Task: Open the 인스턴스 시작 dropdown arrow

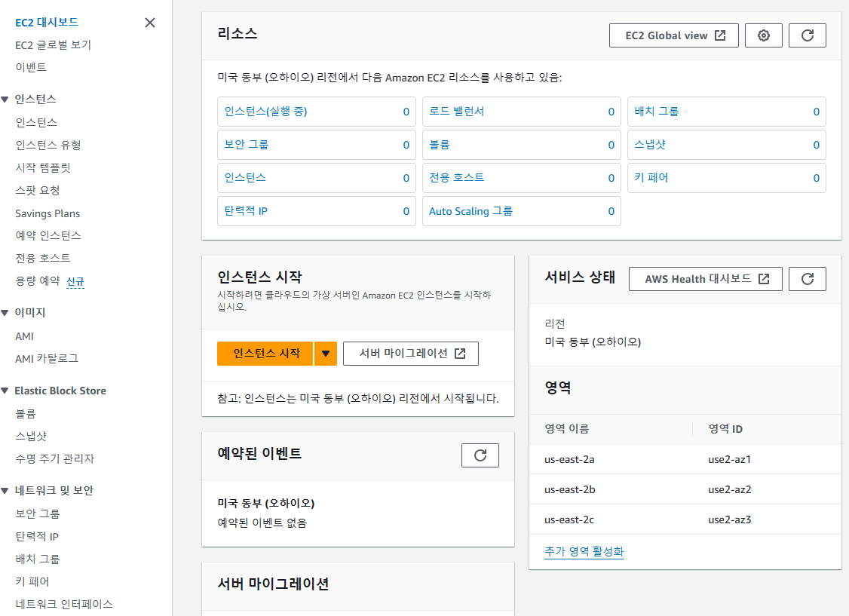Action: pos(326,354)
